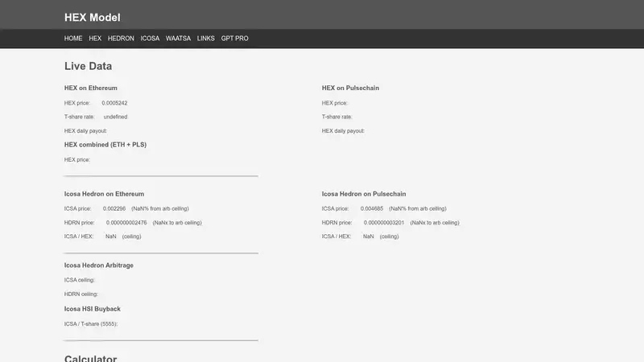
Task: Click the ICSA / HEX label under Ethereum
Action: tap(79, 237)
